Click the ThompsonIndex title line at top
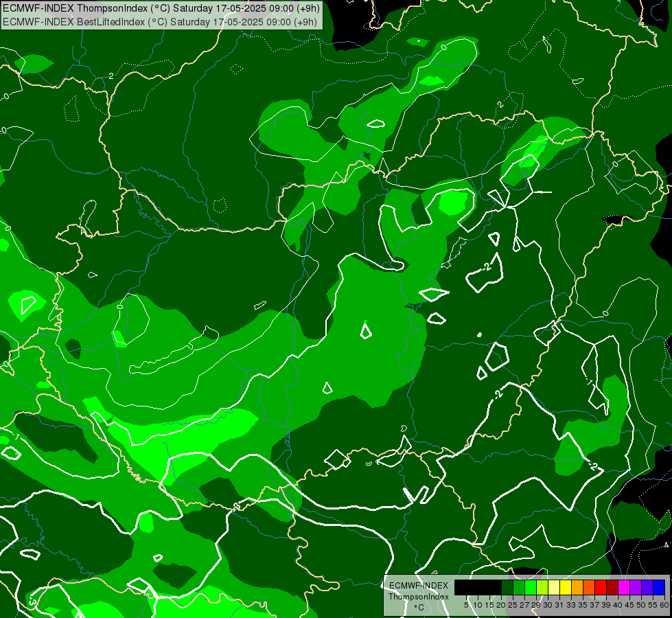672x618 pixels. pyautogui.click(x=161, y=8)
